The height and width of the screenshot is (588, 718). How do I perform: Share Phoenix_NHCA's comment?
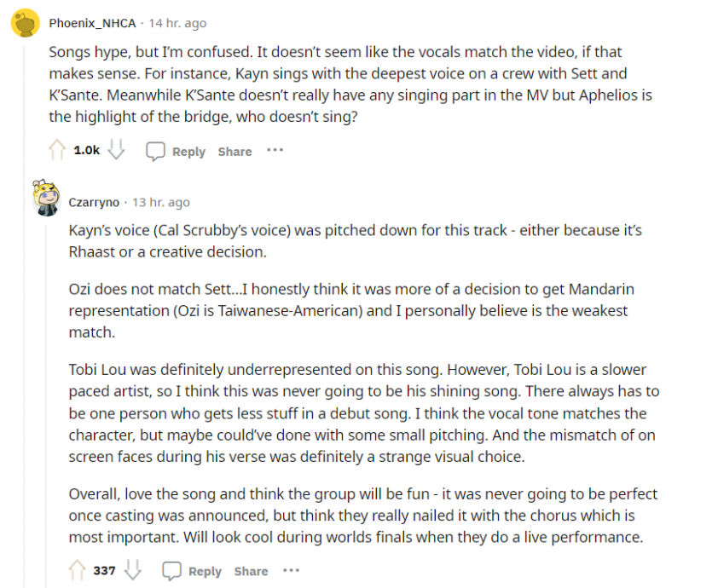point(235,152)
